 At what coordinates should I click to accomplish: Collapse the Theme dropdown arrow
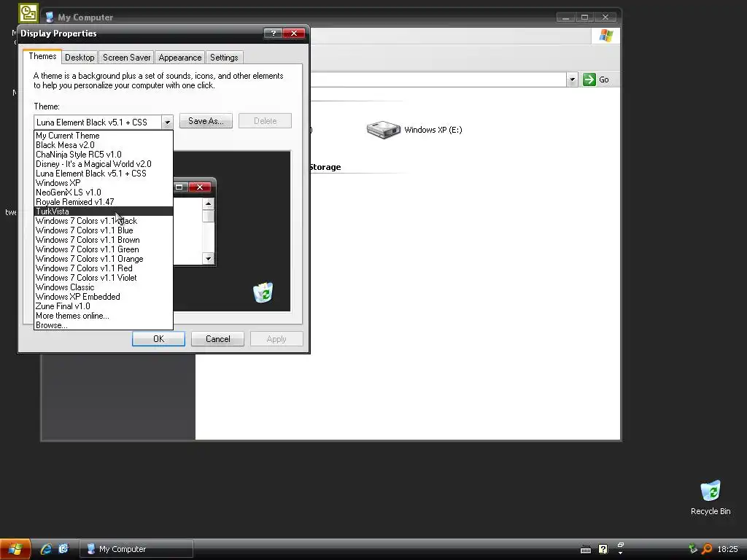(x=167, y=122)
